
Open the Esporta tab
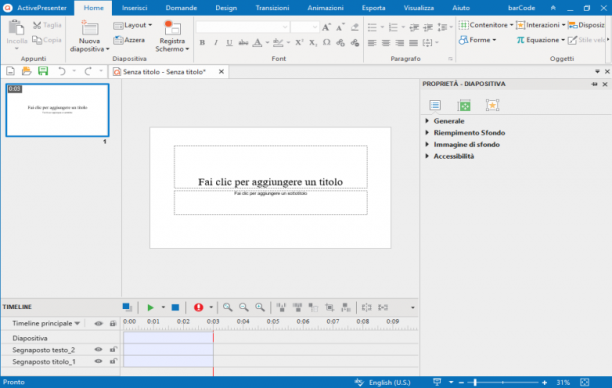coord(373,8)
